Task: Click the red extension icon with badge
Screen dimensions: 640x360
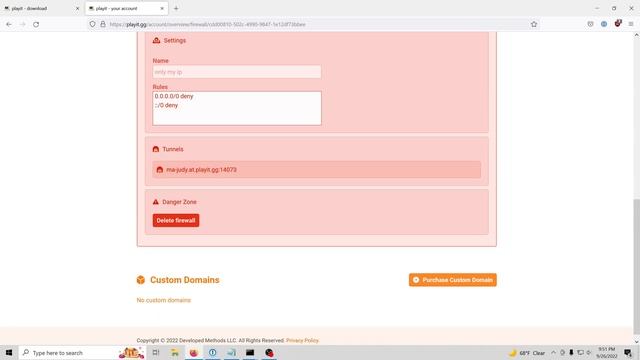Action: [x=618, y=23]
